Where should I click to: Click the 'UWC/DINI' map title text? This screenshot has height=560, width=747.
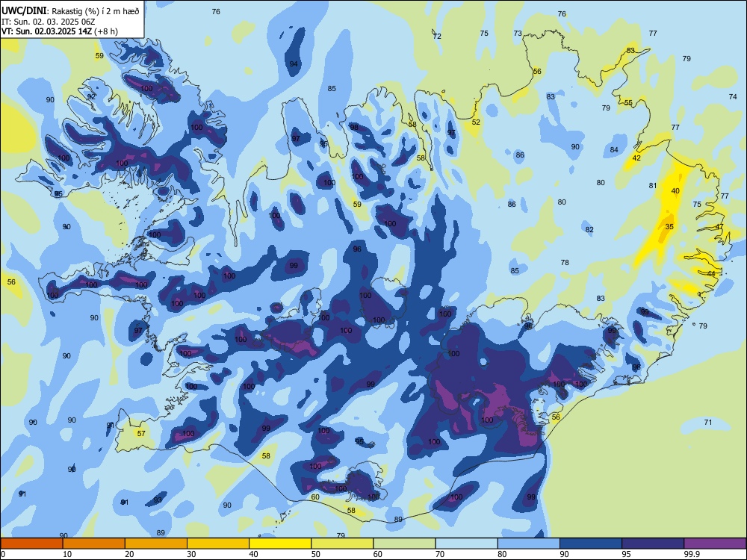pyautogui.click(x=24, y=10)
